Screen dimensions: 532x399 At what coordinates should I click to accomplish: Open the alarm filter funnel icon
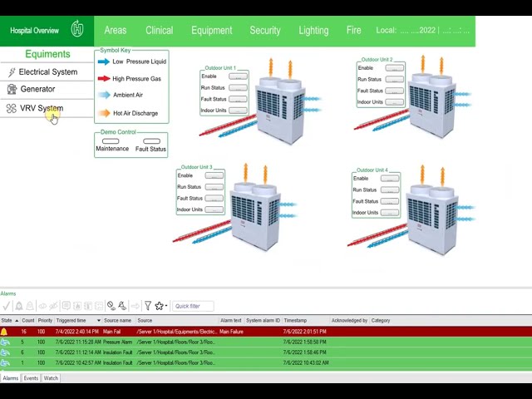[x=148, y=306]
